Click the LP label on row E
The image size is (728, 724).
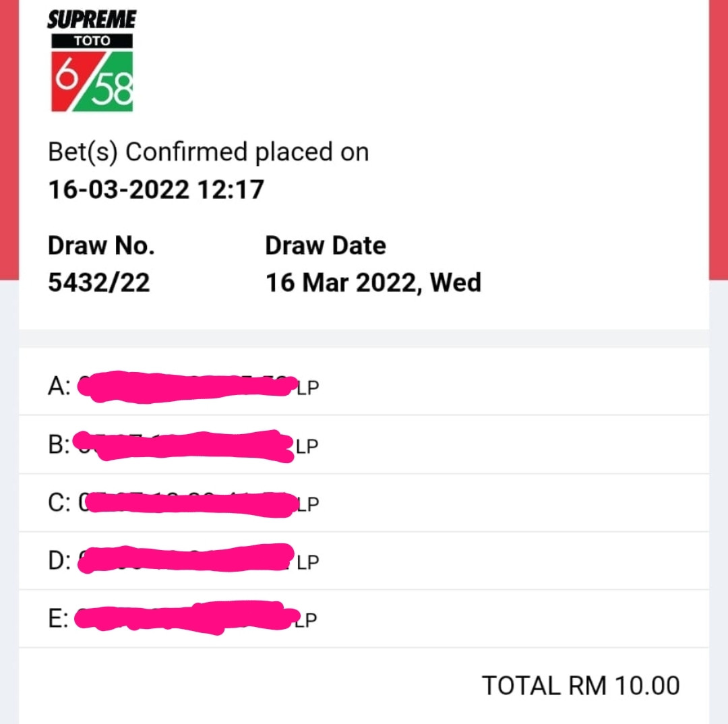(306, 620)
